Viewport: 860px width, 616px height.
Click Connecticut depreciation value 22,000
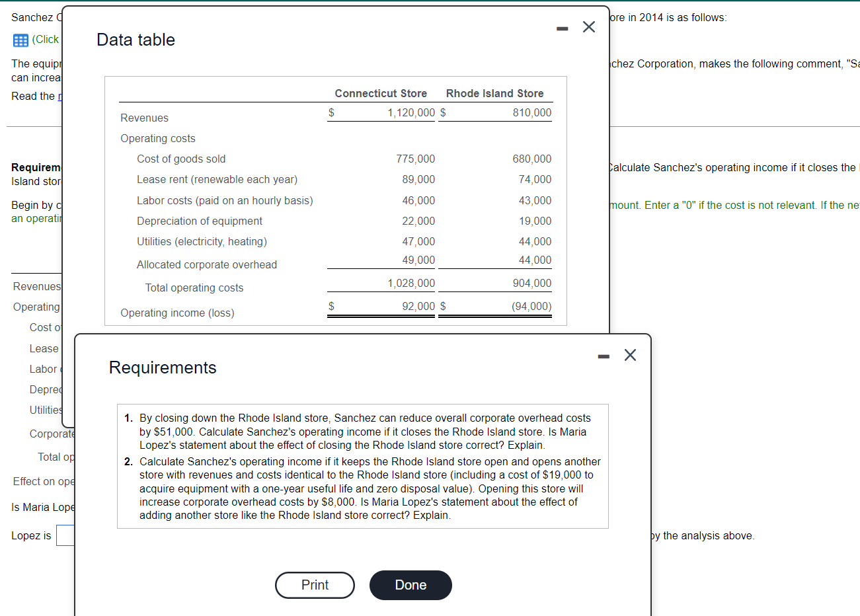coord(418,221)
